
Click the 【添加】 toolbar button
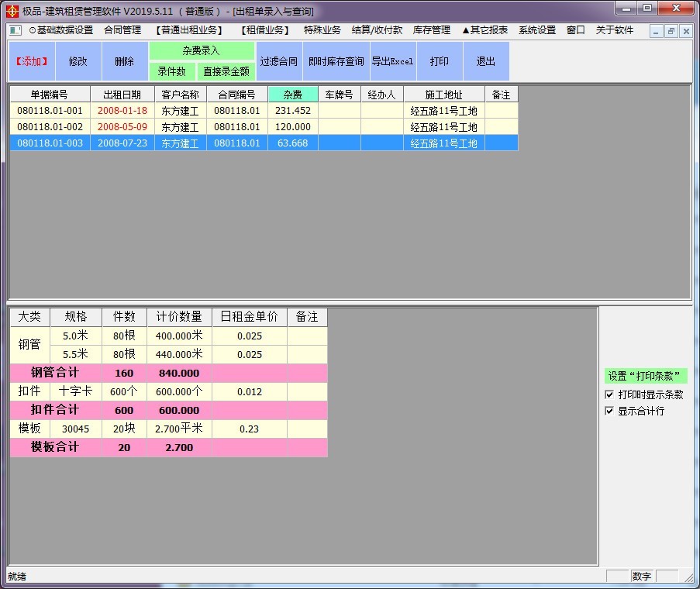click(x=32, y=61)
